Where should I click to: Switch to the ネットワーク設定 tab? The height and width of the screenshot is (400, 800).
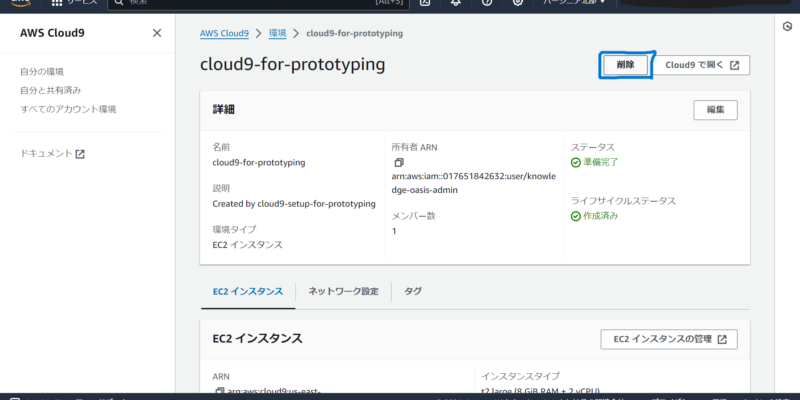tap(343, 291)
